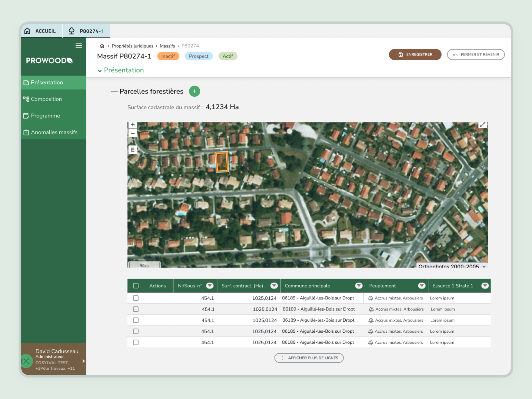Image resolution: width=532 pixels, height=399 pixels.
Task: Open the hamburger menu in the sidebar
Action: (79, 46)
